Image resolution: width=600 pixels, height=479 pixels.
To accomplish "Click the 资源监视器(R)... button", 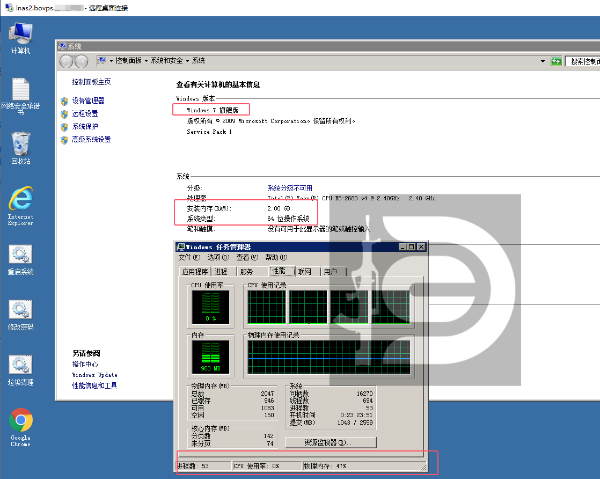I will point(331,443).
